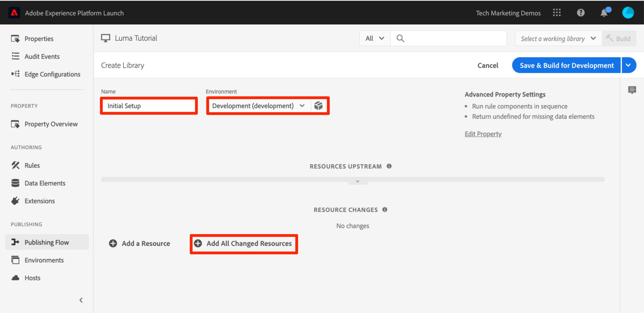The height and width of the screenshot is (313, 644).
Task: Open the Edit Property link
Action: [483, 134]
